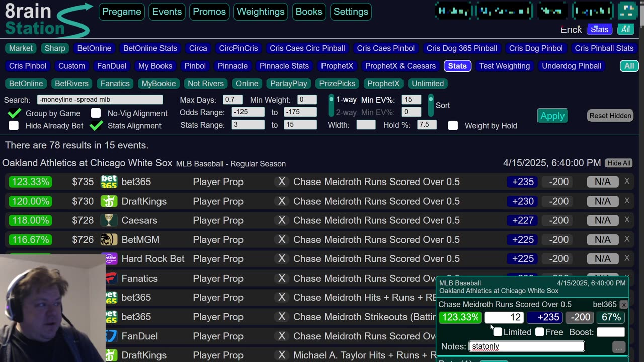This screenshot has width=644, height=362.
Task: Click round X icon in Hard Rock Bet row
Action: (282, 259)
